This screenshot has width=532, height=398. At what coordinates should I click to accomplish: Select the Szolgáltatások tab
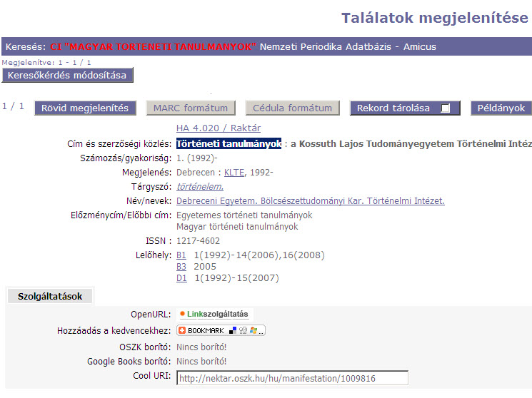click(x=50, y=296)
